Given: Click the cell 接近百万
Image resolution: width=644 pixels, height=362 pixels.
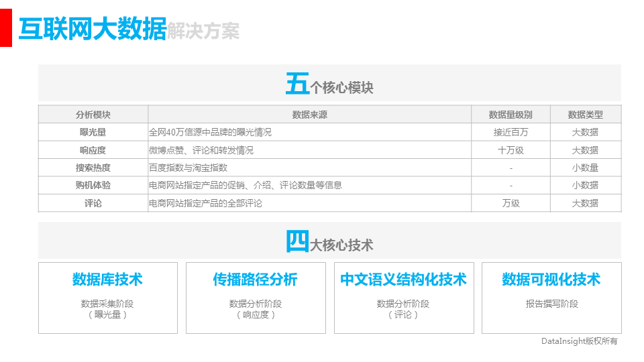Looking at the screenshot, I should [x=511, y=132].
